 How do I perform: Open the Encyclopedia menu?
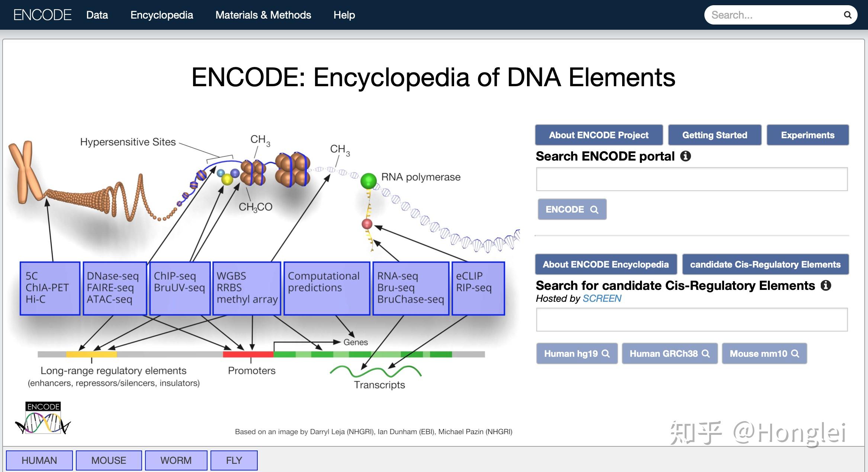coord(162,15)
